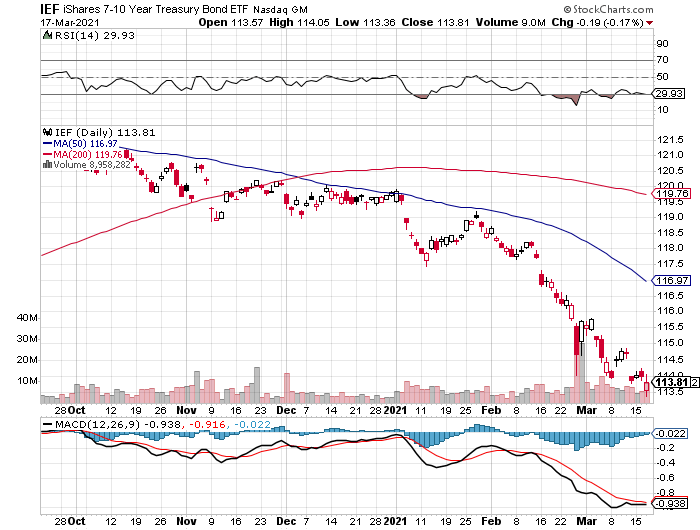Click the red MA(200) legend line
This screenshot has width=700, height=530.
[47, 154]
